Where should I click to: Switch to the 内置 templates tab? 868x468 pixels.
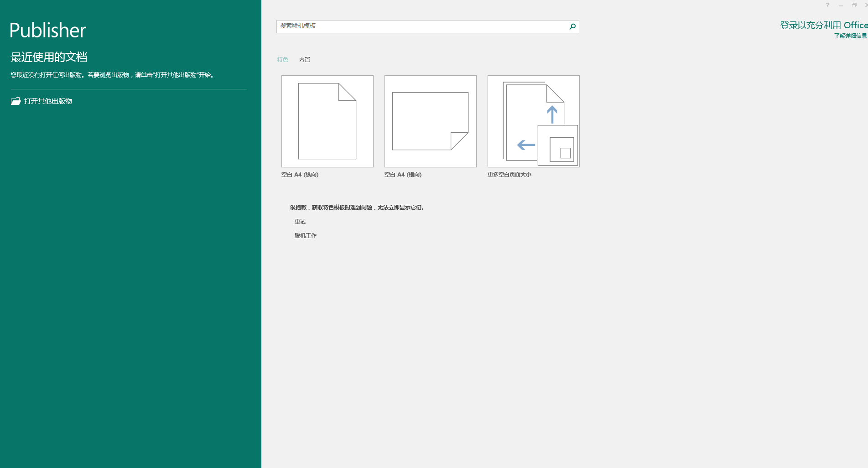pos(305,59)
